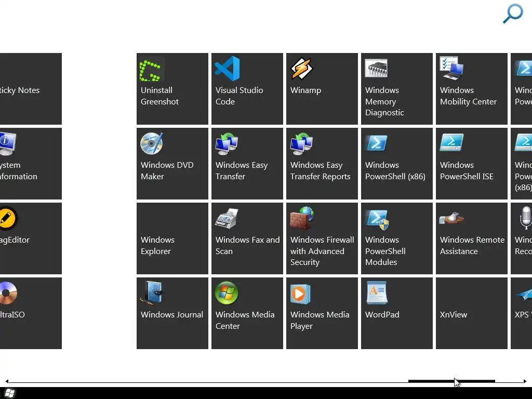532x399 pixels.
Task: Click the 'Windows Journal' label
Action: (171, 314)
